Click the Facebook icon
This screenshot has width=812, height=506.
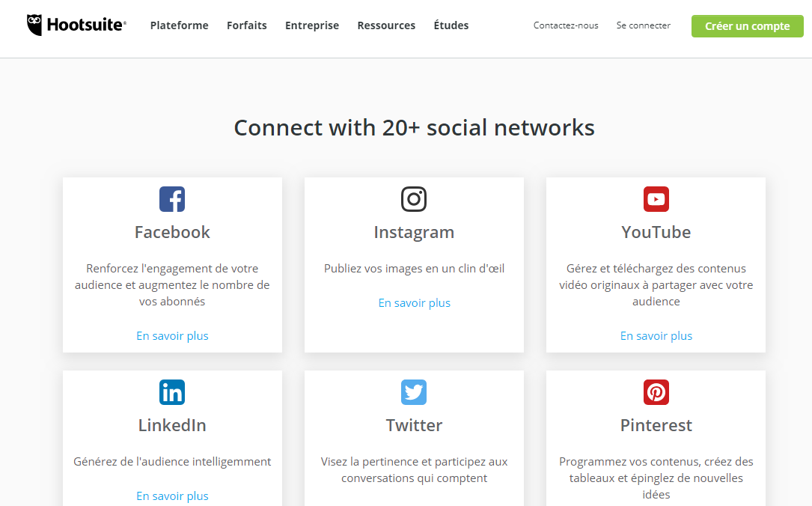point(172,199)
